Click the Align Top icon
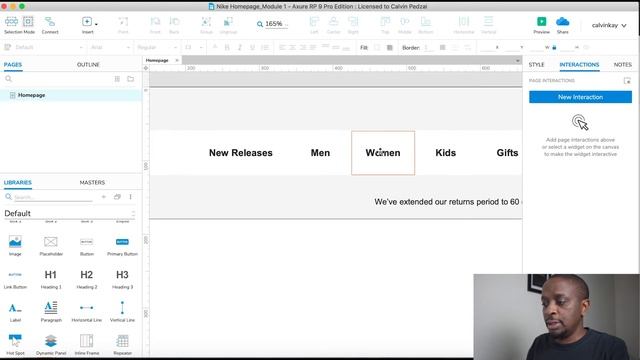 click(385, 21)
